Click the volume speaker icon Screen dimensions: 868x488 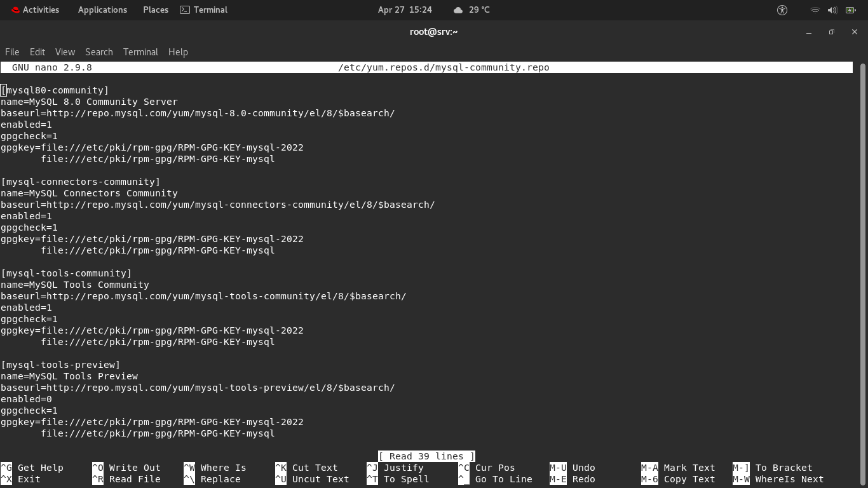pos(832,10)
